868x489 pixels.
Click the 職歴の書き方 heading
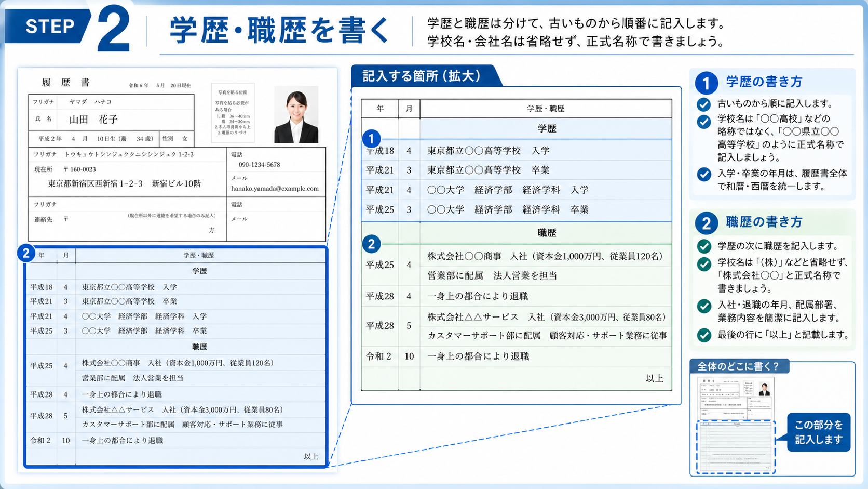[x=764, y=222]
